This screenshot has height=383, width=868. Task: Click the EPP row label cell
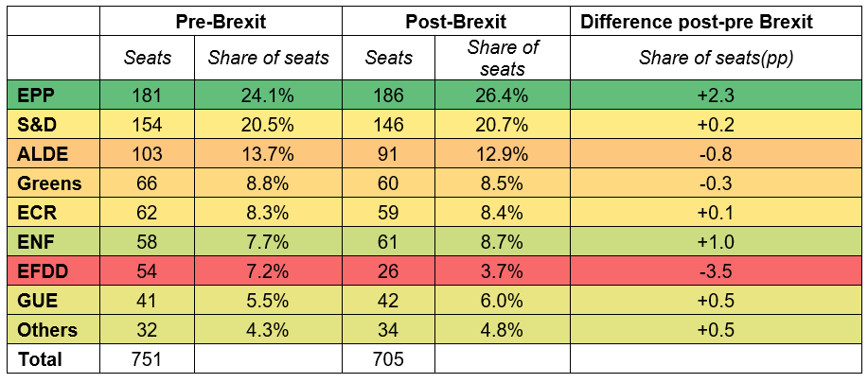coord(52,95)
